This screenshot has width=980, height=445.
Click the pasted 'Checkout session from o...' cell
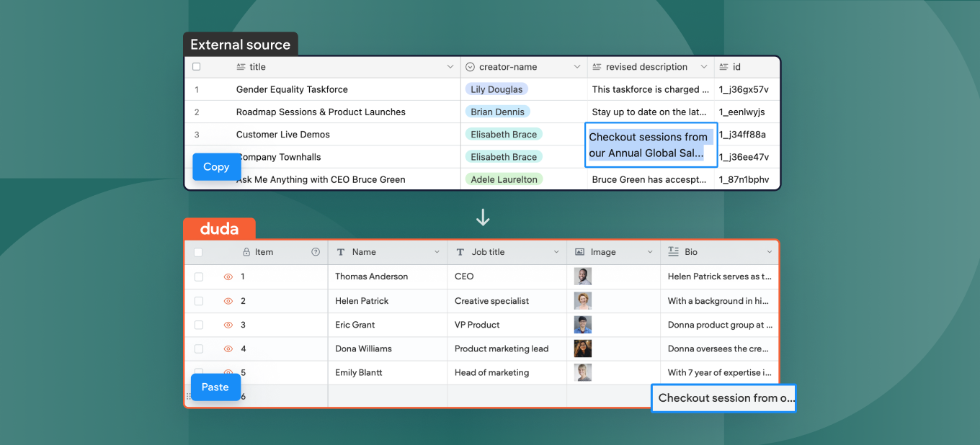723,397
